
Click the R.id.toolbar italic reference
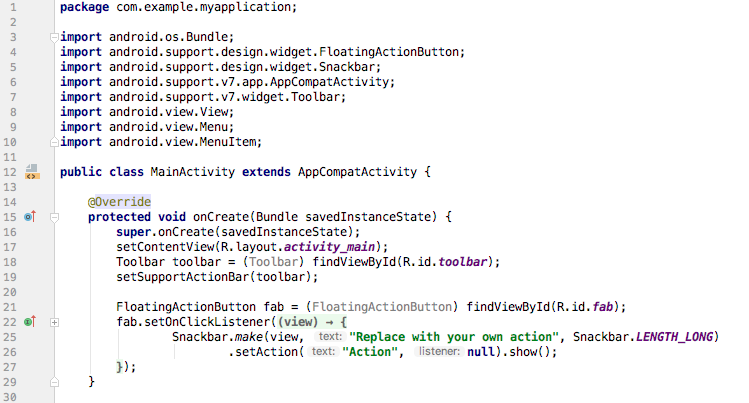point(463,262)
